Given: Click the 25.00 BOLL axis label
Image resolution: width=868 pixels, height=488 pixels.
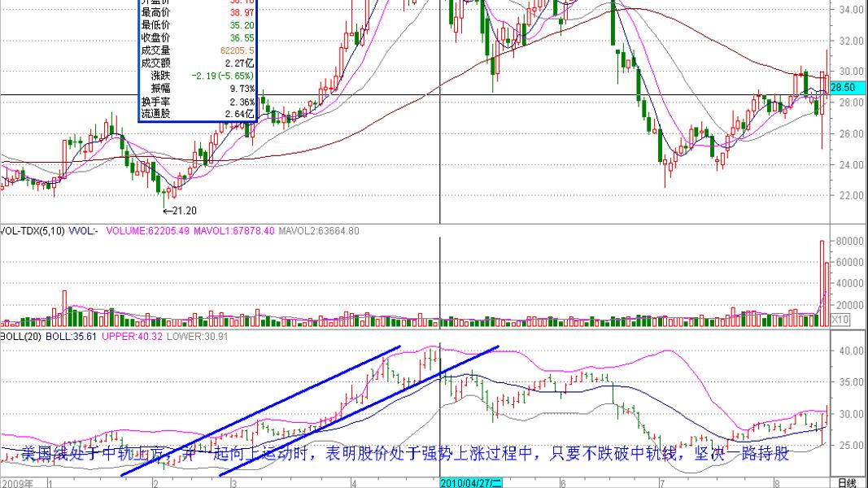Looking at the screenshot, I should coord(853,446).
